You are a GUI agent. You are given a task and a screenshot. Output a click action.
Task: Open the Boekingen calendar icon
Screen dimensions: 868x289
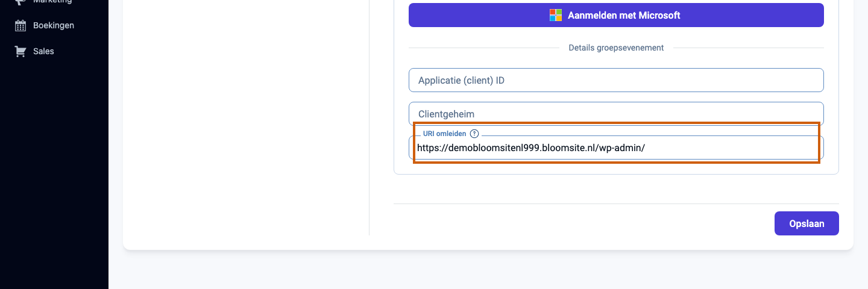[x=20, y=25]
